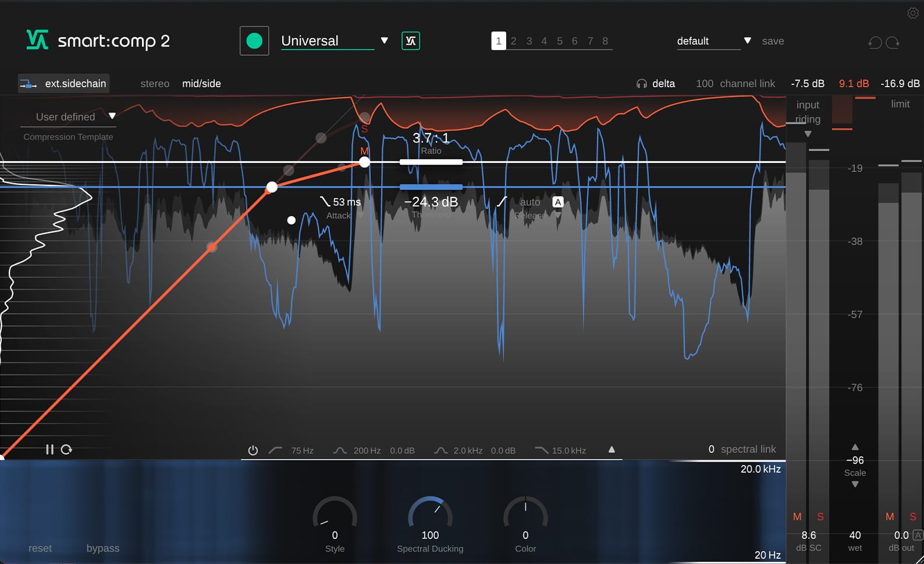This screenshot has height=564, width=924.
Task: Click the reset button
Action: click(40, 548)
